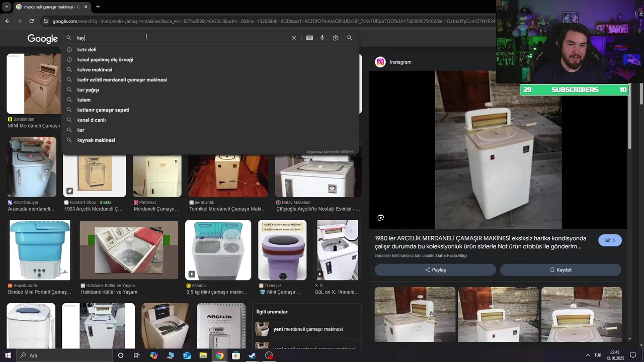The image size is (644, 362).
Task: Open last related image below Kaydet button
Action: (582, 315)
